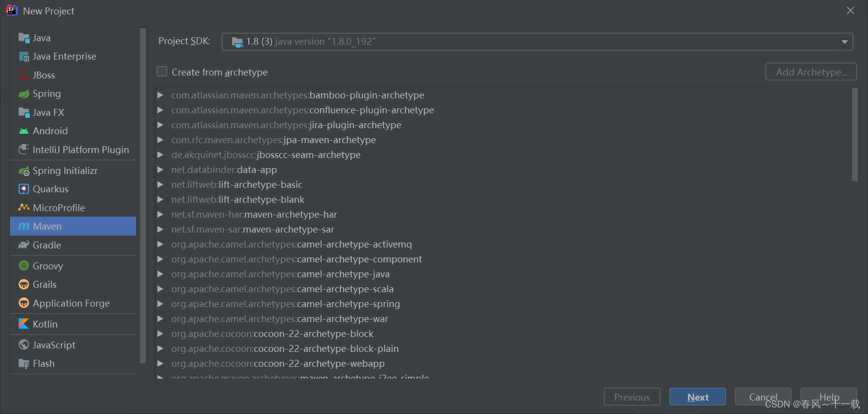Click the Help button
The image size is (868, 414).
[x=829, y=397]
